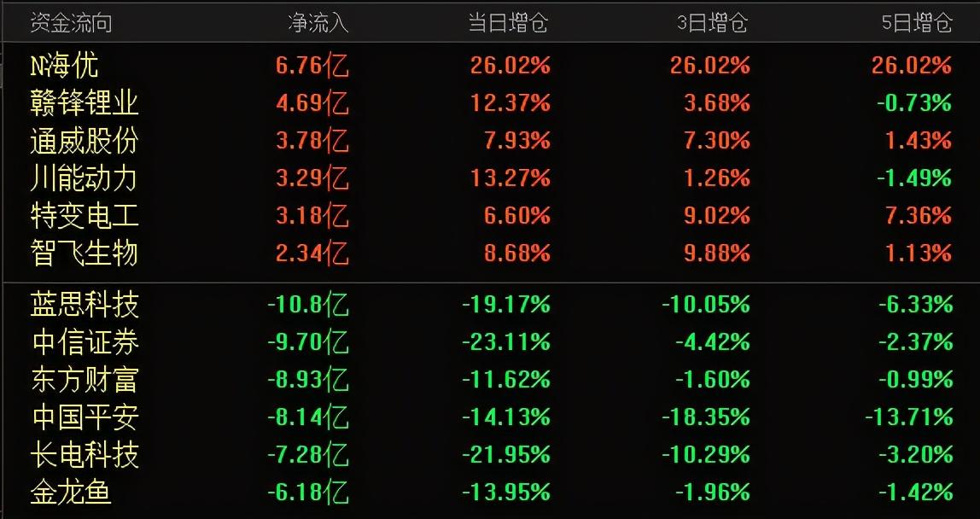The width and height of the screenshot is (980, 519).
Task: Click 蓝思科技 5-day value -6.33%
Action: point(916,305)
